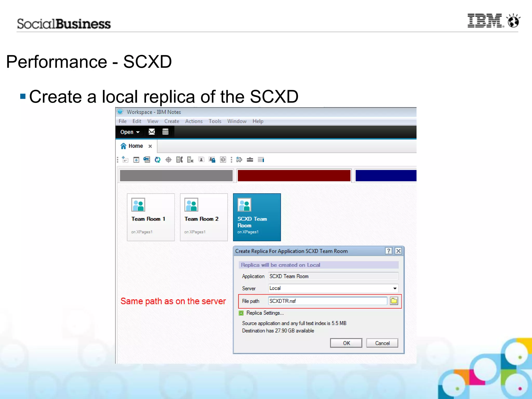Screen dimensions: 532x399
Task: Open the Mail envelope icon
Action: click(x=152, y=132)
